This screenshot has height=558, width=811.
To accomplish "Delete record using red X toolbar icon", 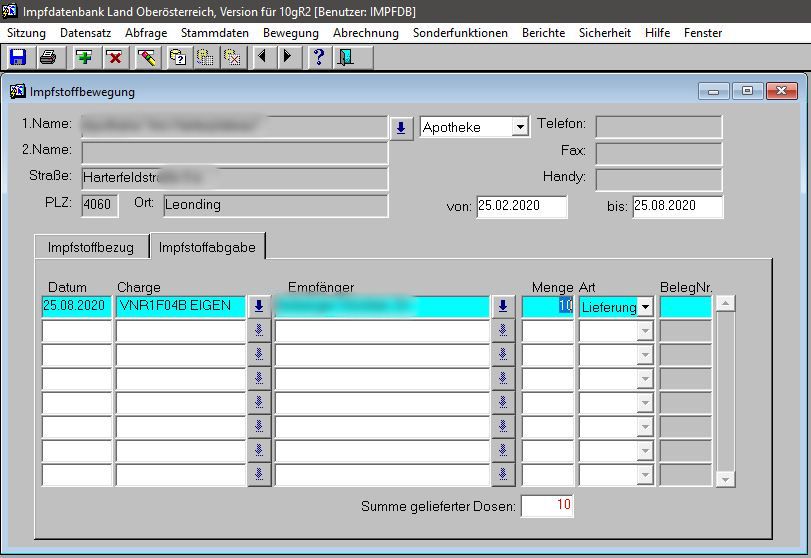I will point(114,57).
